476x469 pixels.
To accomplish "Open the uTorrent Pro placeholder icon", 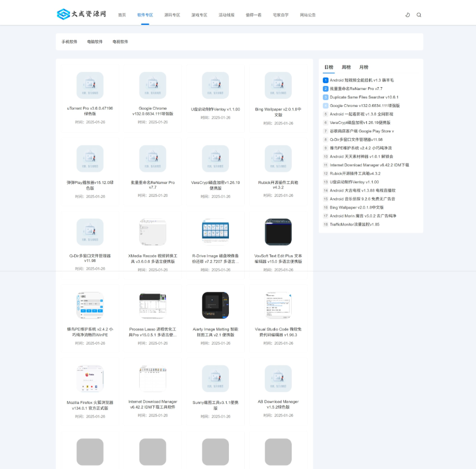I will click(x=90, y=85).
